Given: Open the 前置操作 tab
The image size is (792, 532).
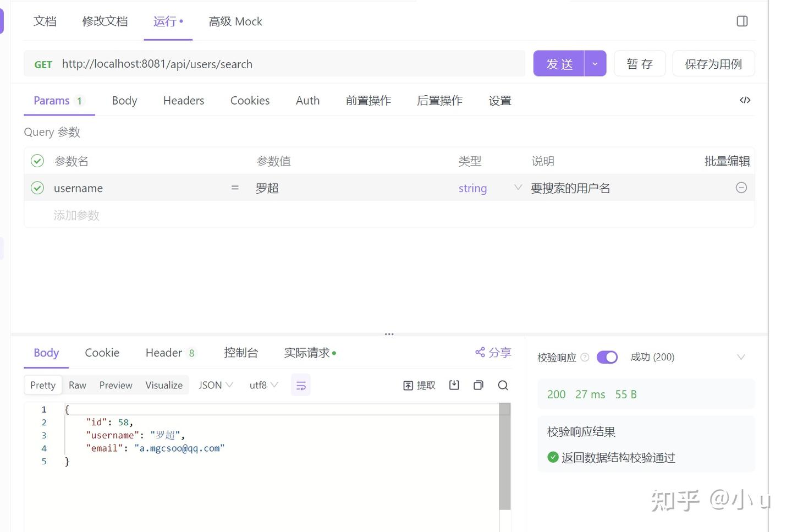Looking at the screenshot, I should (x=369, y=101).
